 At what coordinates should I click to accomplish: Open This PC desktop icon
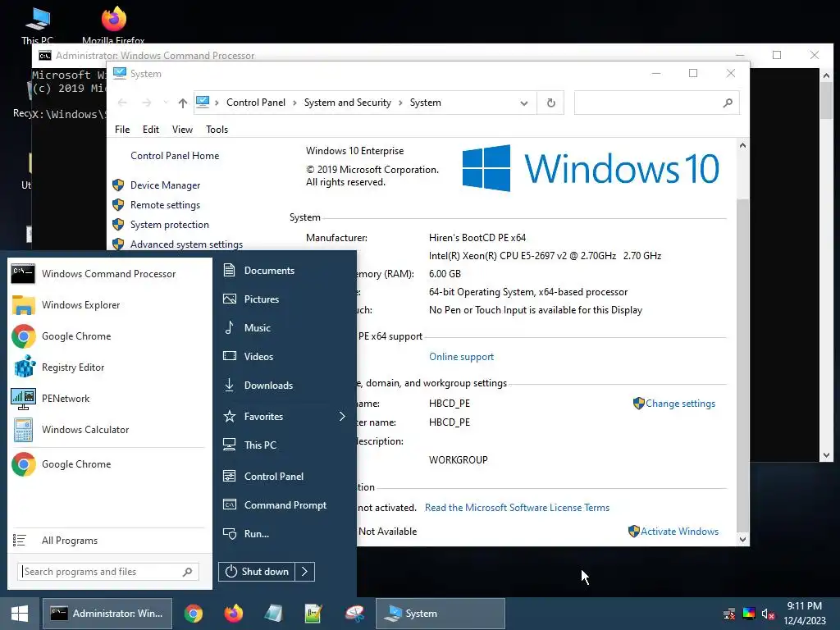point(38,25)
